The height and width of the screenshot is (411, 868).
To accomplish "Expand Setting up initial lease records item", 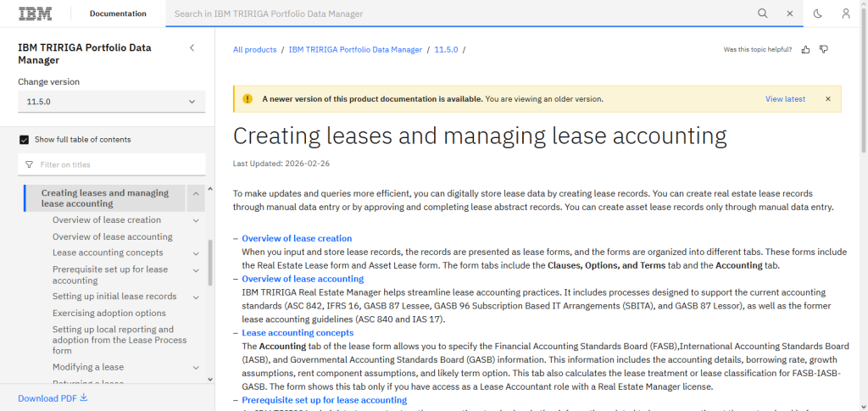I will pyautogui.click(x=196, y=297).
